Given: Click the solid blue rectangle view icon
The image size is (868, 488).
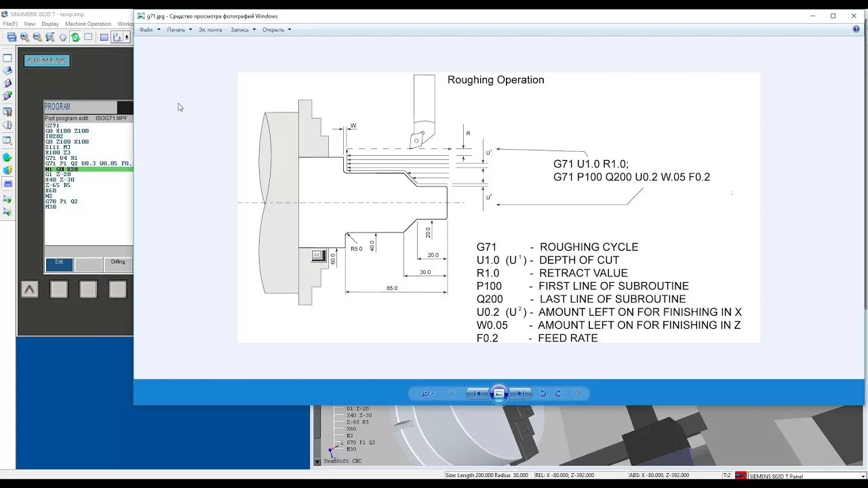Looking at the screenshot, I should tap(104, 37).
